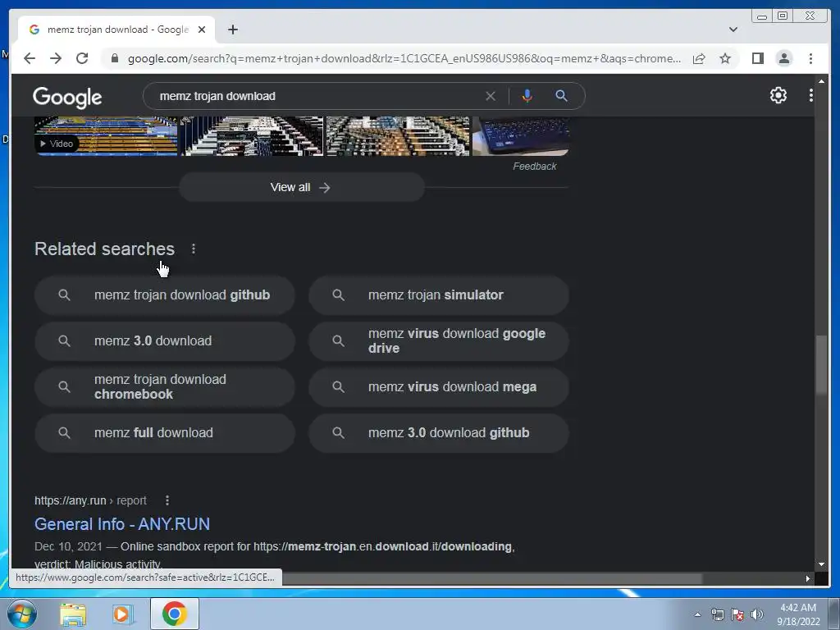Open Related searches options dots
The width and height of the screenshot is (840, 630).
194,249
